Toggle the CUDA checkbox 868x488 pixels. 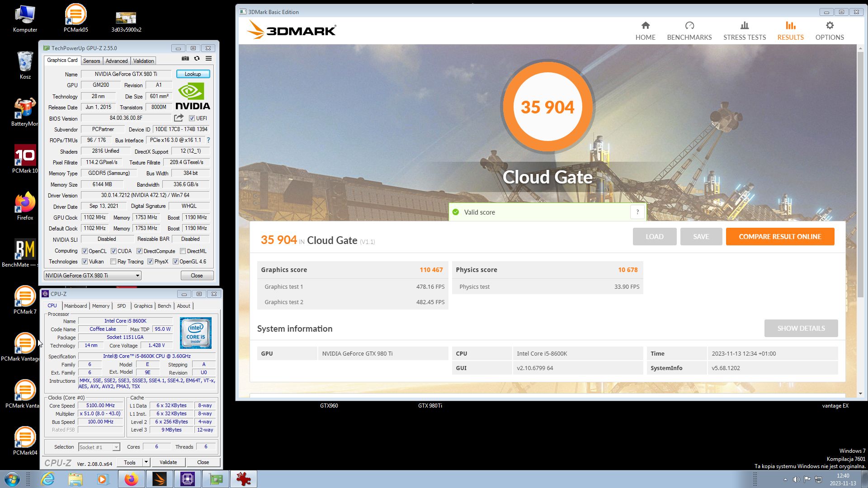[x=113, y=251]
